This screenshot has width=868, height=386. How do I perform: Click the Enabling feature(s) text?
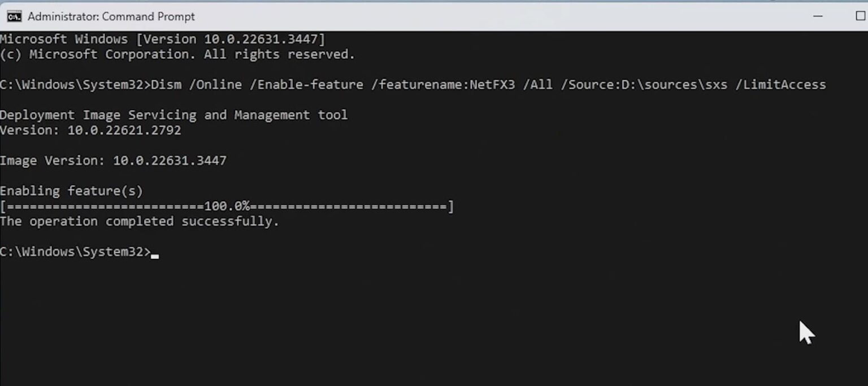coord(72,190)
